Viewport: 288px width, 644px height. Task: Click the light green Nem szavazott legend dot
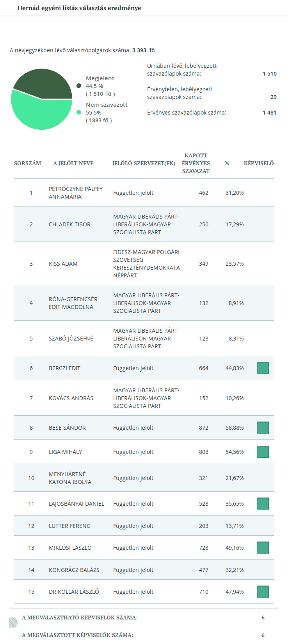(x=79, y=112)
